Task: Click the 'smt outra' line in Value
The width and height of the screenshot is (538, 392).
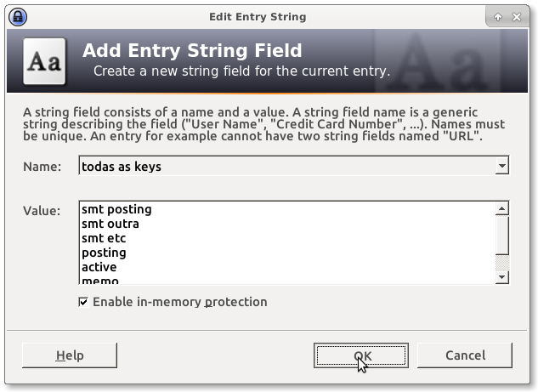Action: [x=110, y=224]
